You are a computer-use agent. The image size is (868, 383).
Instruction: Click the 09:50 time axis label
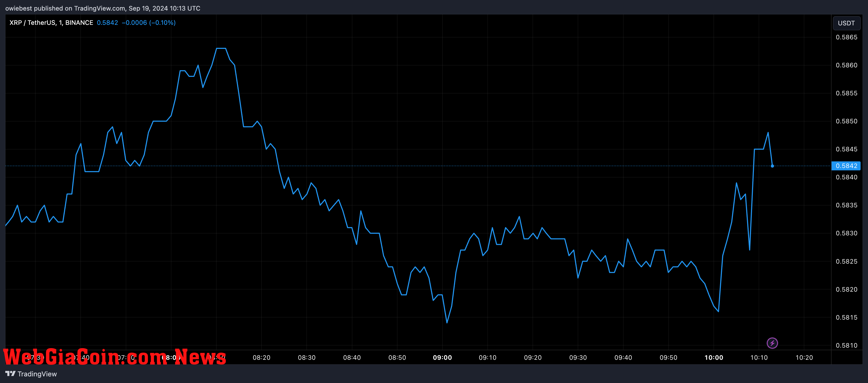(x=669, y=357)
